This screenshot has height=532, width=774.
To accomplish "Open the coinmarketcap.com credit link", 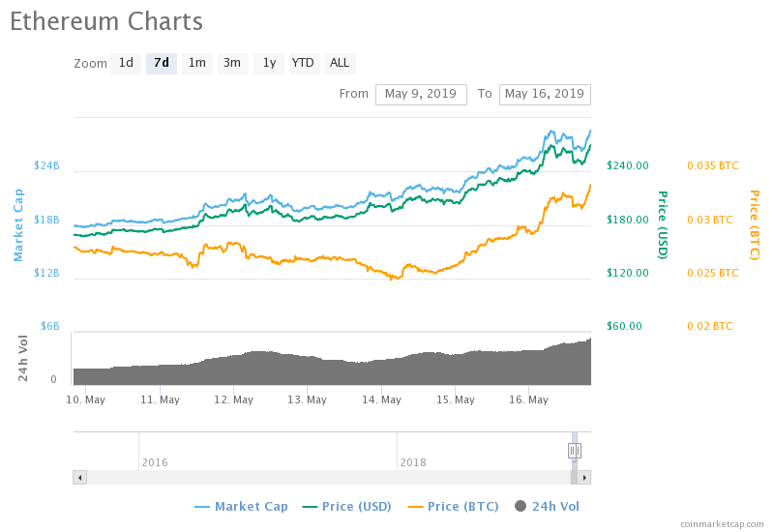I will click(x=722, y=523).
